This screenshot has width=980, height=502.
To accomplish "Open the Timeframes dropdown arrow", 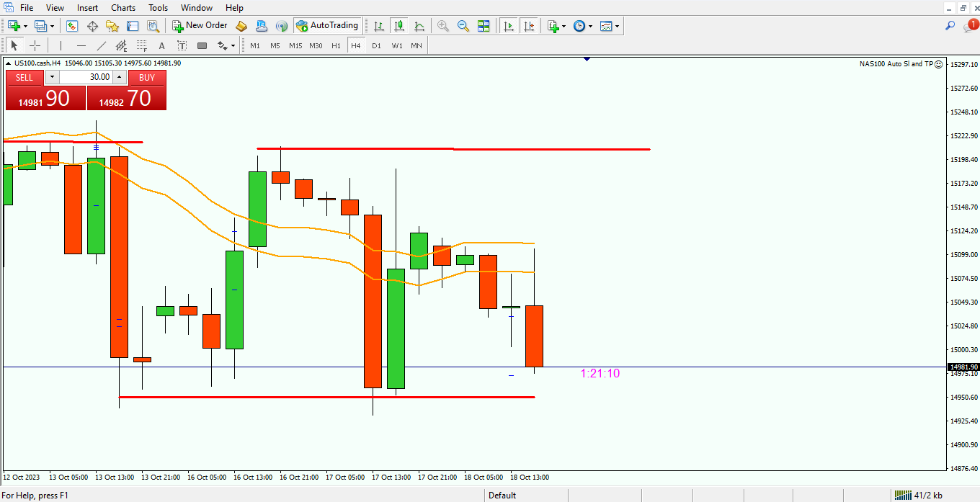I will [x=589, y=26].
